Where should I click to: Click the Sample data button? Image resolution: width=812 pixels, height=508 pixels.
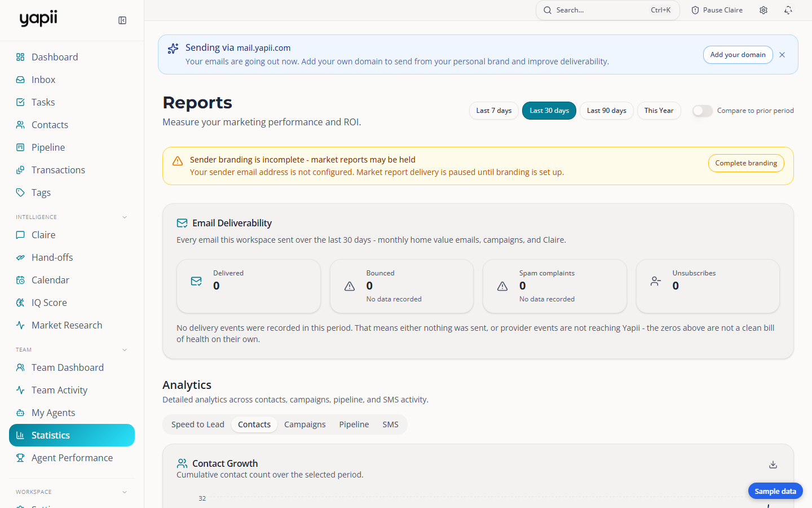(x=775, y=491)
